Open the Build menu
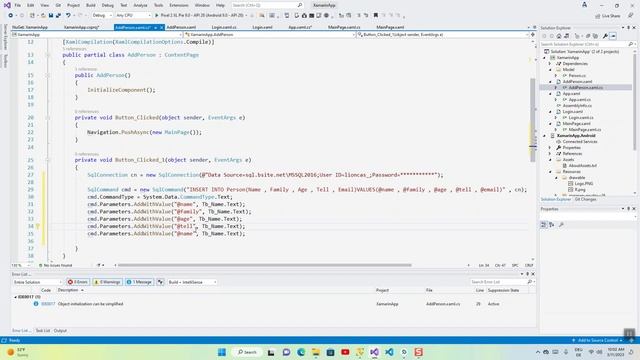This screenshot has height=360, width=640. (x=91, y=5)
